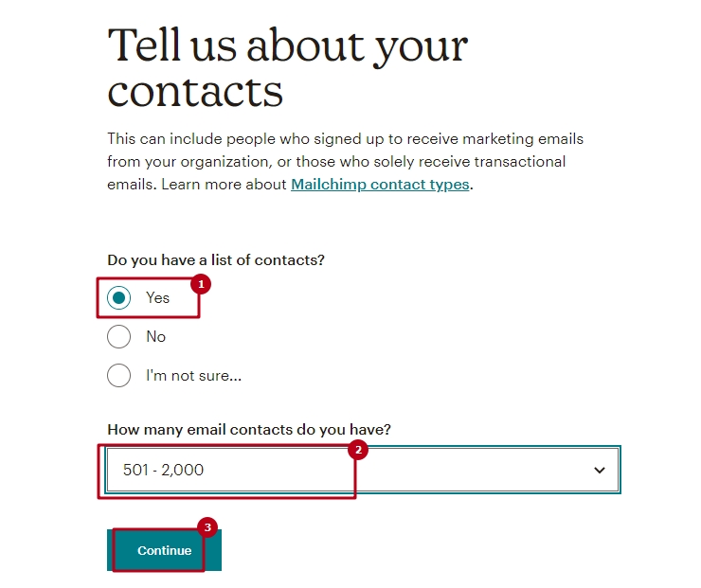Click the selected value 501 - 2,000

[163, 470]
